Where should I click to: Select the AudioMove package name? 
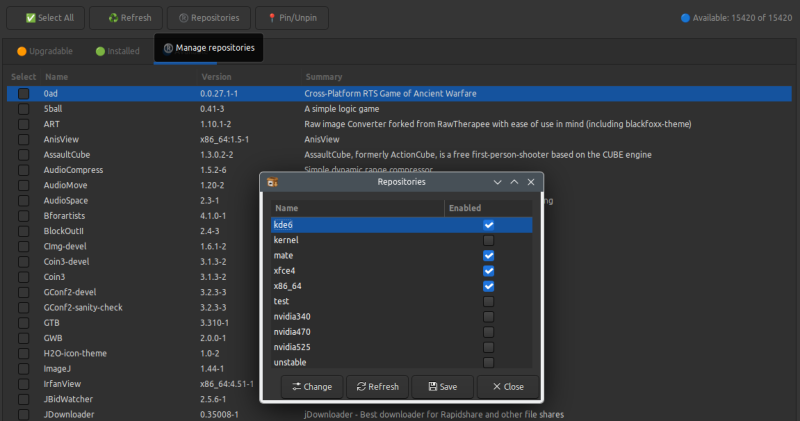pyautogui.click(x=65, y=185)
